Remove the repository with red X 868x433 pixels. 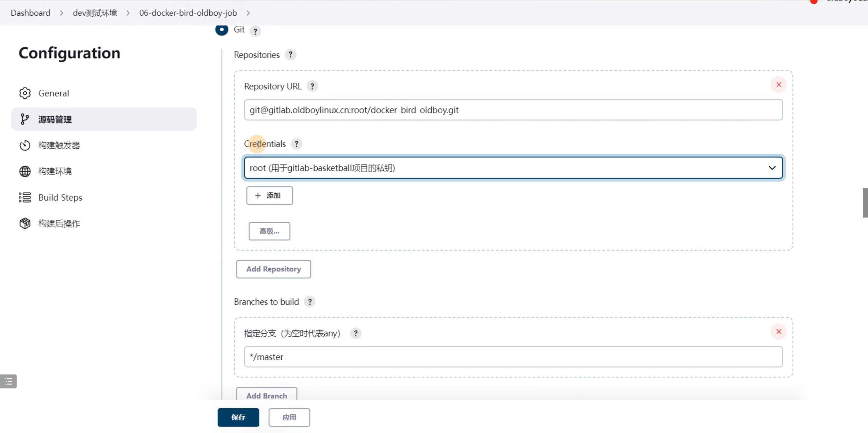coord(779,85)
